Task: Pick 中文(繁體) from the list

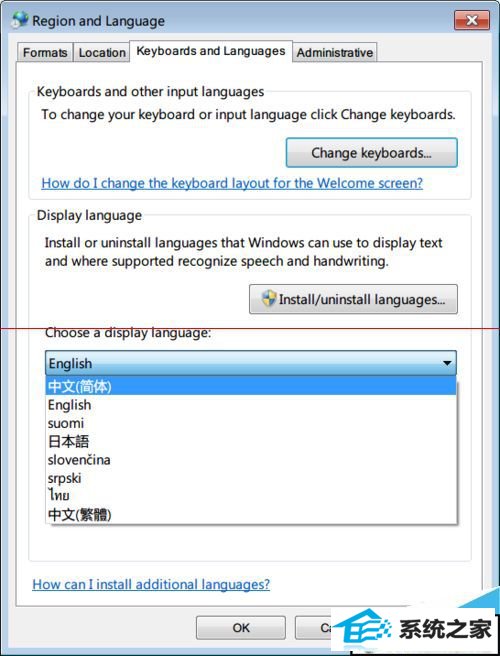Action: (x=251, y=514)
